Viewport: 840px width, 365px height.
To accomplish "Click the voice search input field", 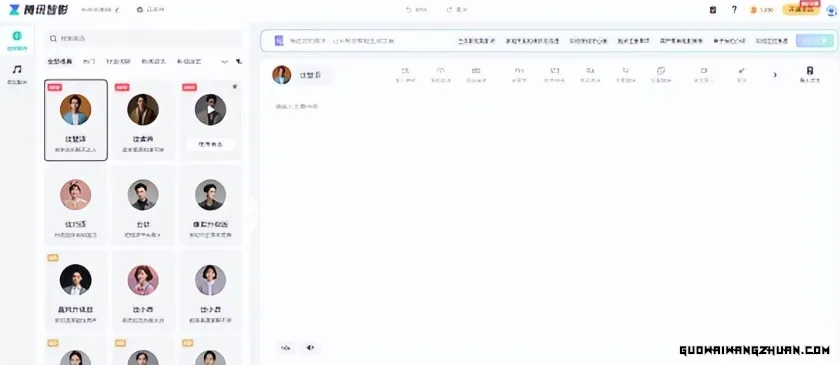I will click(x=143, y=39).
